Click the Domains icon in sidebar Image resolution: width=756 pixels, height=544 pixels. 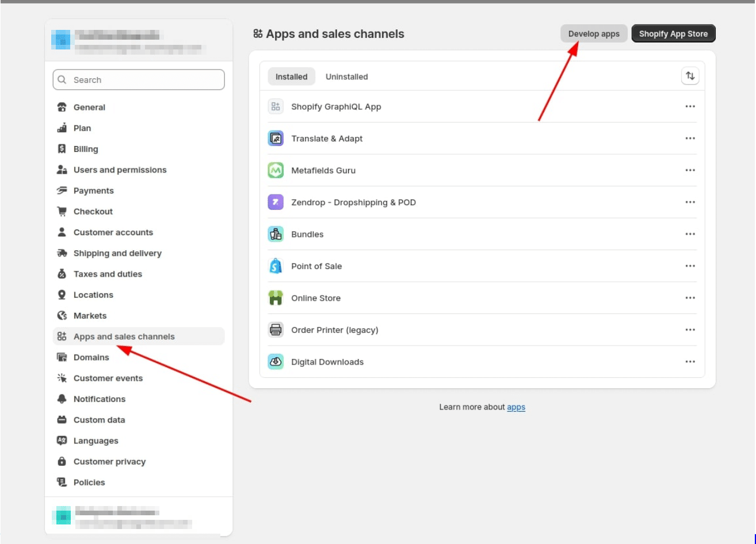coord(62,358)
